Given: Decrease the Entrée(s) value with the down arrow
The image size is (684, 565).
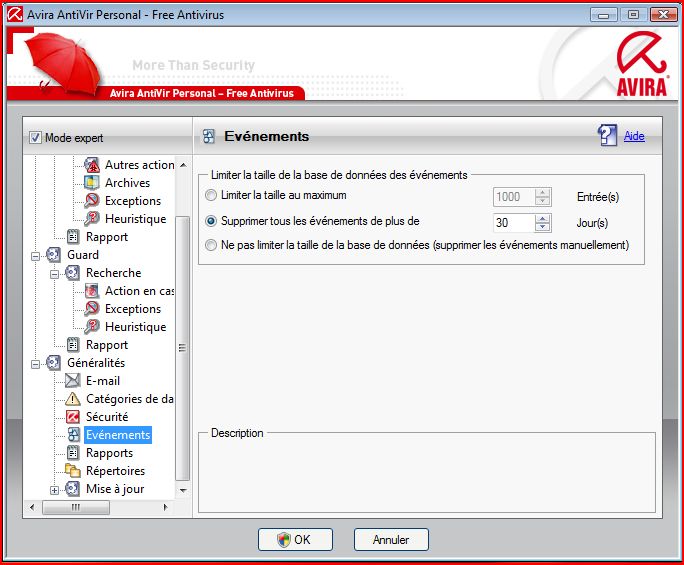Looking at the screenshot, I should [x=543, y=201].
